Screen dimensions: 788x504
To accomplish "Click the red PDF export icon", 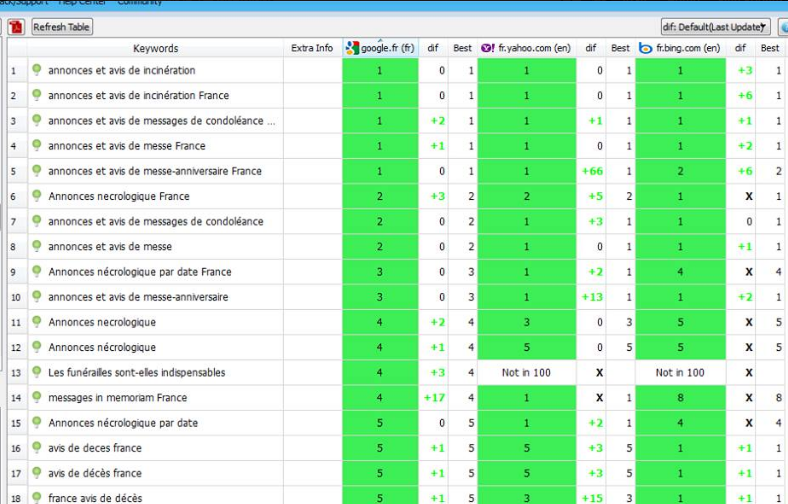I will (x=16, y=27).
